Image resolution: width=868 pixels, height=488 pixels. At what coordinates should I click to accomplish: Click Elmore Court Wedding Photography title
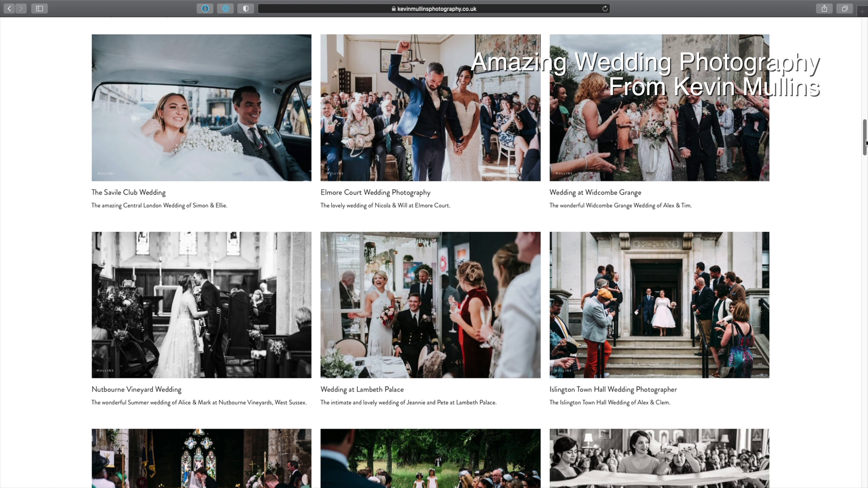(375, 192)
